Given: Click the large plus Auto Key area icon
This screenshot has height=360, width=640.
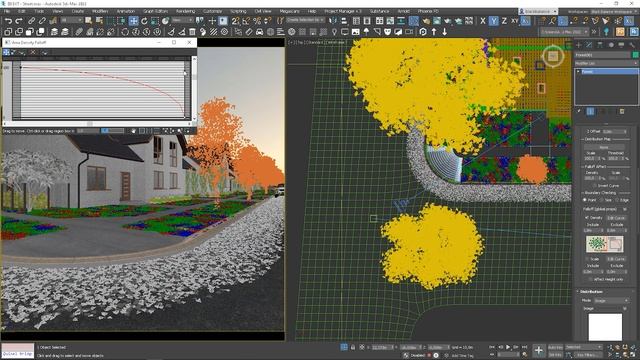Looking at the screenshot, I should click(538, 350).
